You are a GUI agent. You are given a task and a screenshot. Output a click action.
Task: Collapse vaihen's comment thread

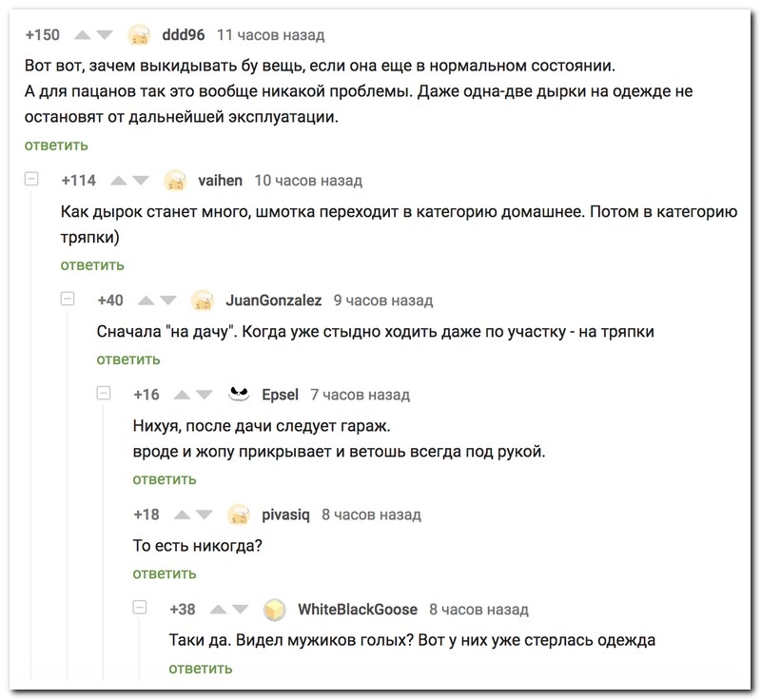coord(31,180)
